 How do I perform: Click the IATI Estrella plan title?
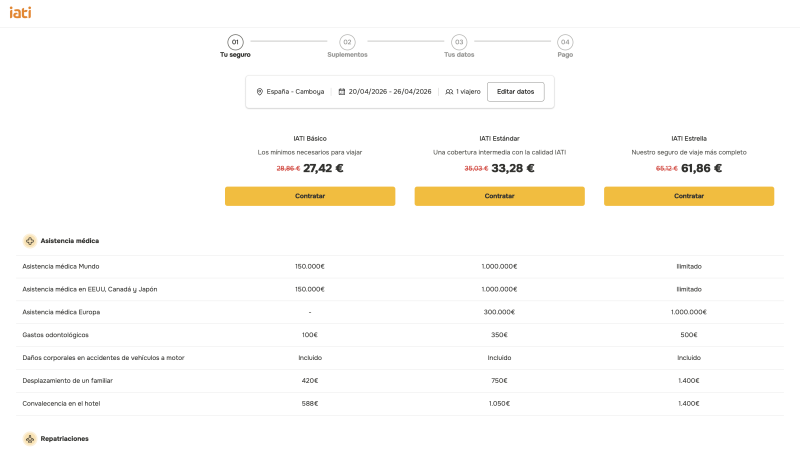(x=689, y=138)
